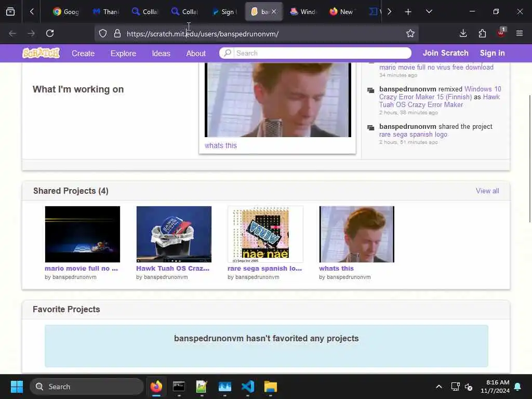Open the Firefox View tab overview icon
This screenshot has width=532, height=399.
(10, 11)
